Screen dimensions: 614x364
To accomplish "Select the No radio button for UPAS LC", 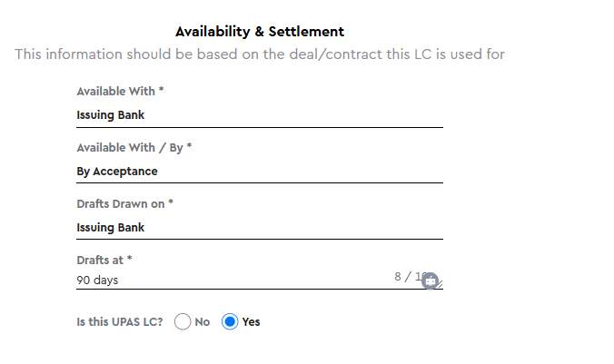I will [183, 321].
